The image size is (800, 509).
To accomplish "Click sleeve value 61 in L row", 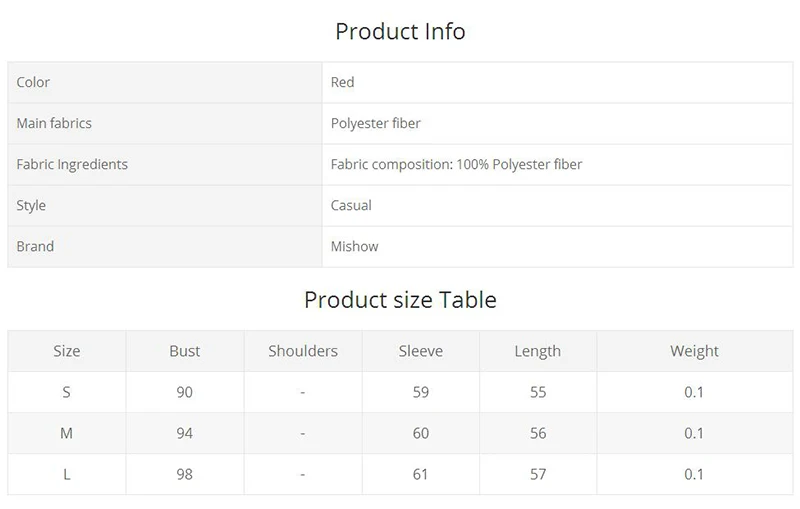I will (420, 474).
